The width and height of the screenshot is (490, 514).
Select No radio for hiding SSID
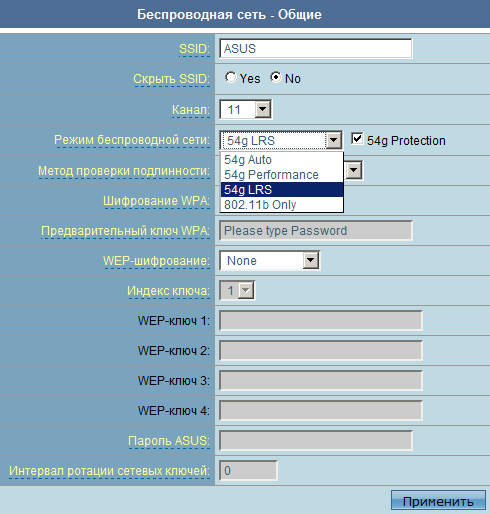(x=276, y=77)
